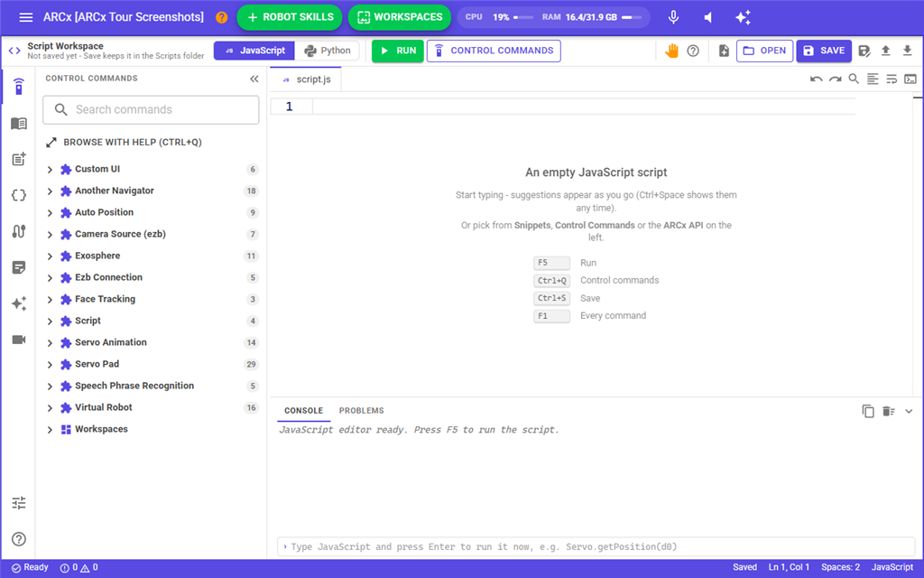Open Control Commands sidebar remote icon
This screenshot has height=578, width=924.
(19, 86)
